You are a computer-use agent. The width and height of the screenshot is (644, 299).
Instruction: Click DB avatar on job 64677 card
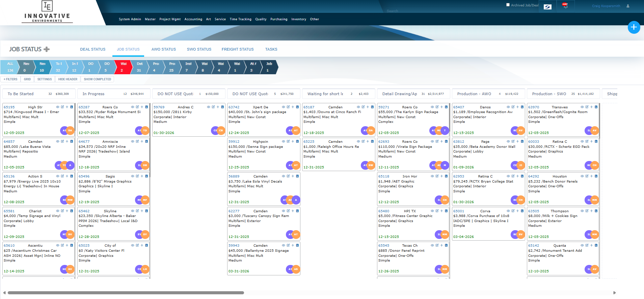(x=145, y=165)
